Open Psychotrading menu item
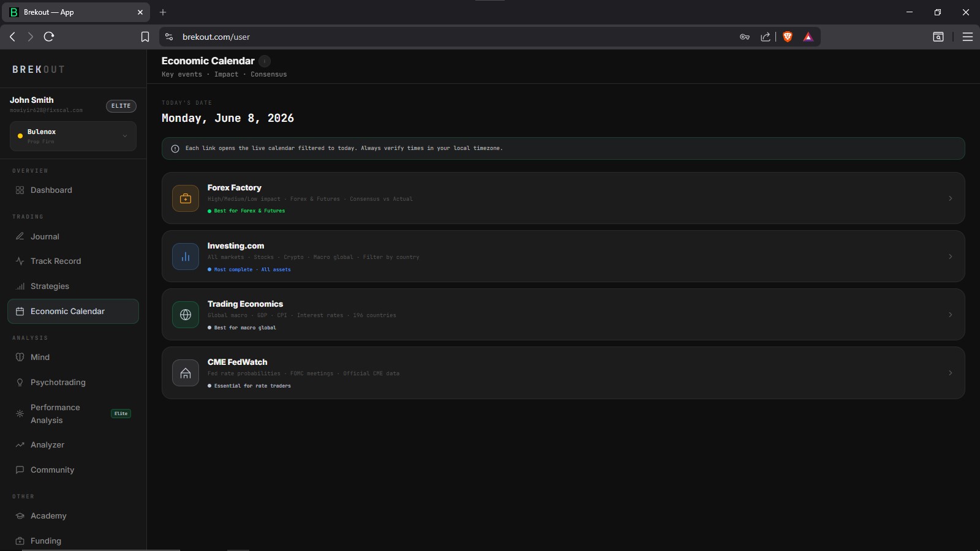 73,383
